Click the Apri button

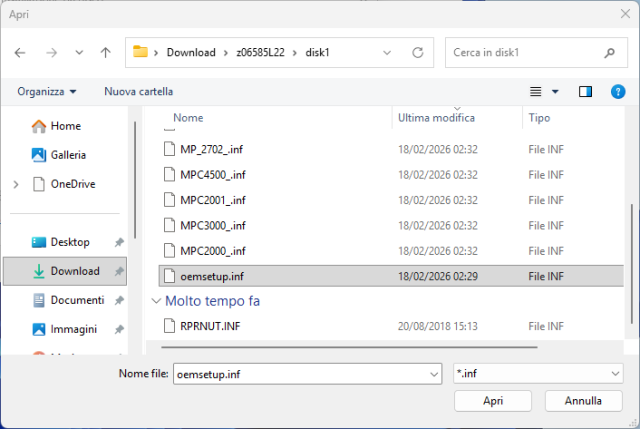[x=493, y=401]
